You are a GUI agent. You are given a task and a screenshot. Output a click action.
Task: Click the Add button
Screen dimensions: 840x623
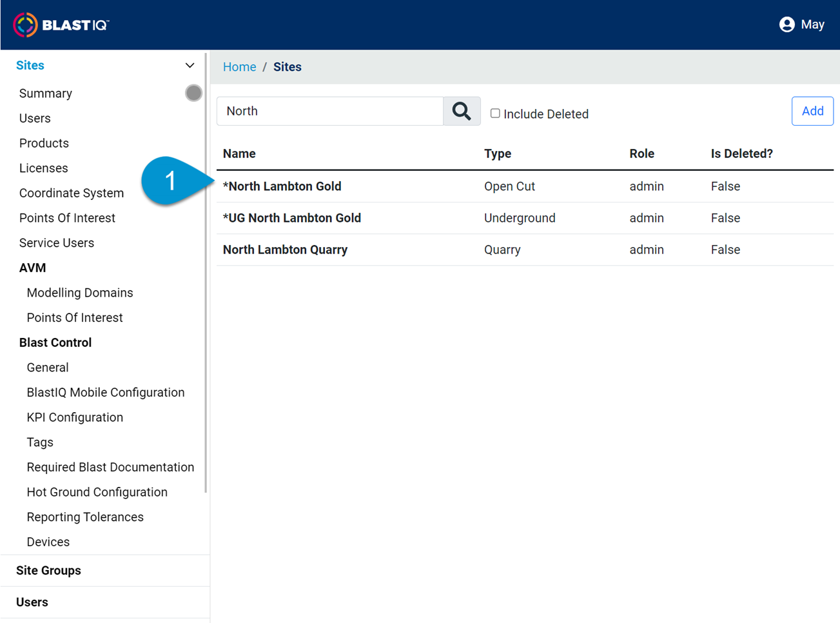pos(812,111)
